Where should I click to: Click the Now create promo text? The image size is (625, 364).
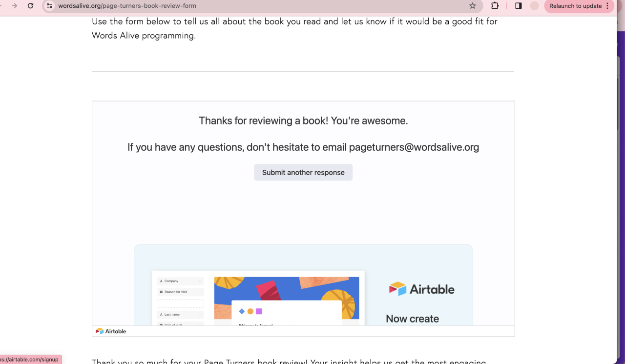pos(412,319)
